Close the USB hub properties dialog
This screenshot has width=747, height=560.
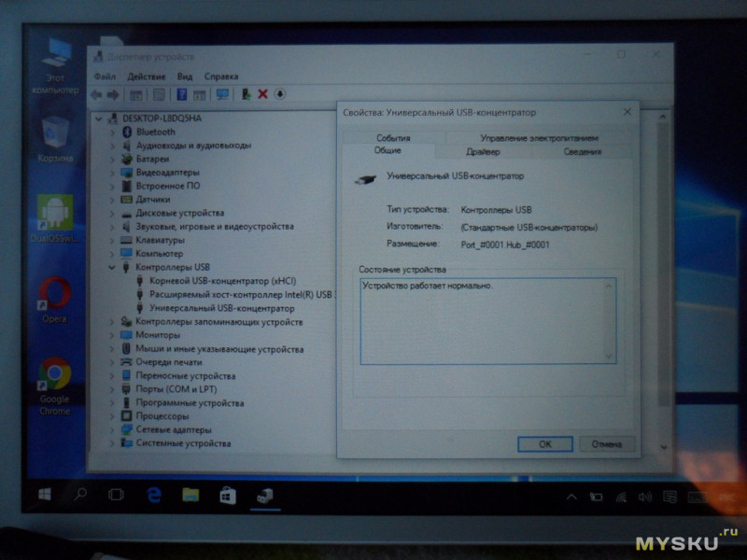pos(627,112)
